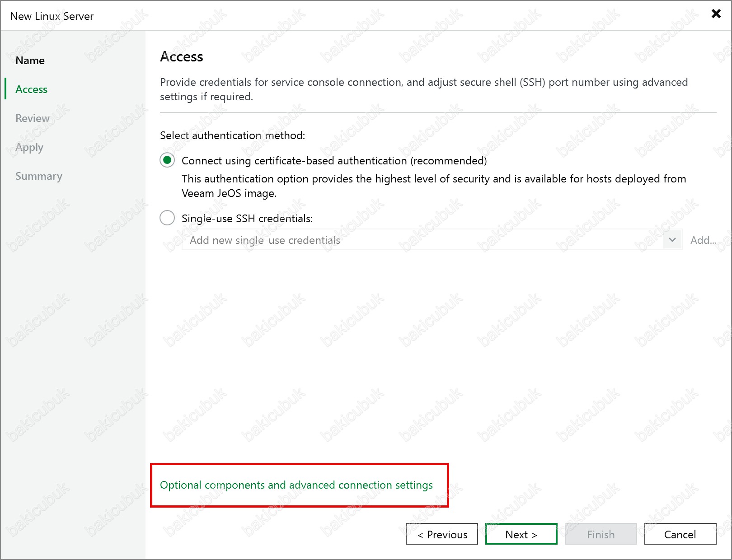
Task: Close the New Linux Server dialog
Action: [716, 14]
